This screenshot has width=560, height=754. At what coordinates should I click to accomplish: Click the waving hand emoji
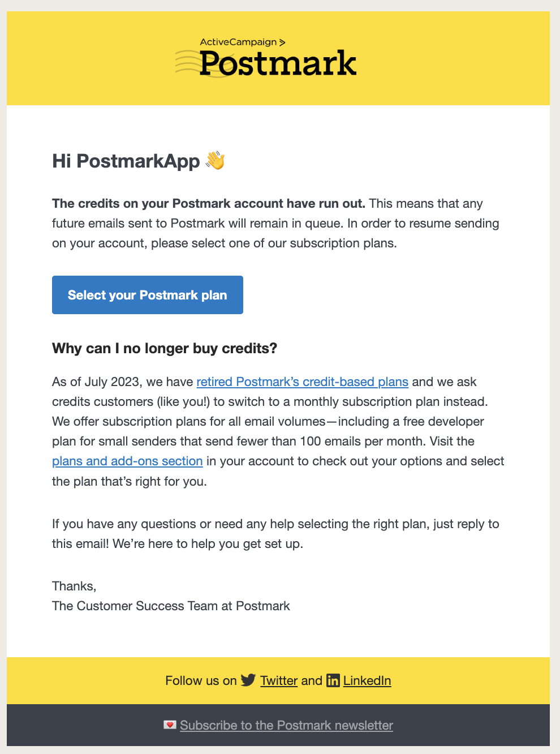216,161
